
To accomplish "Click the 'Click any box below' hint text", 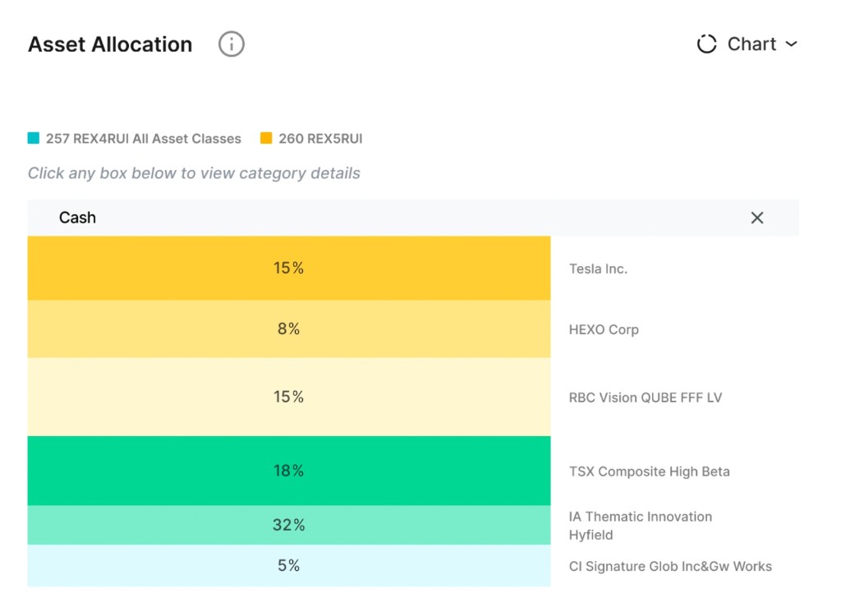I will click(194, 173).
